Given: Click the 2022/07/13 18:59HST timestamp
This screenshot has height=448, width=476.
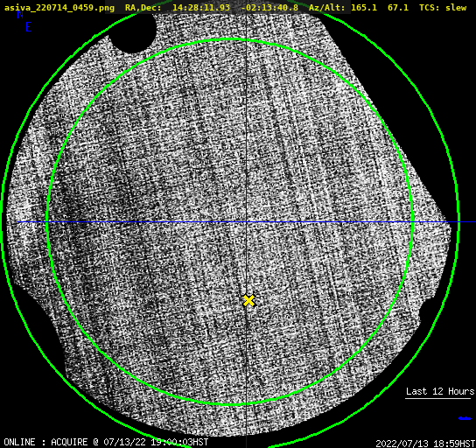Looking at the screenshot, I should tap(425, 444).
